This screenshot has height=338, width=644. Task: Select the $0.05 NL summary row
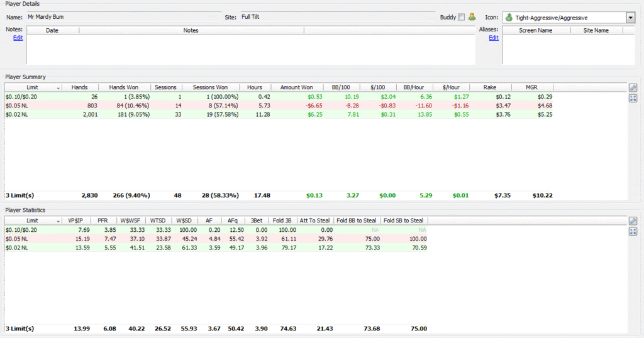point(252,107)
